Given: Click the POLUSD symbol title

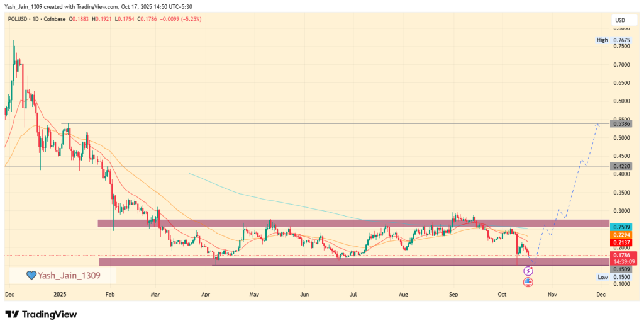Looking at the screenshot, I should point(18,20).
